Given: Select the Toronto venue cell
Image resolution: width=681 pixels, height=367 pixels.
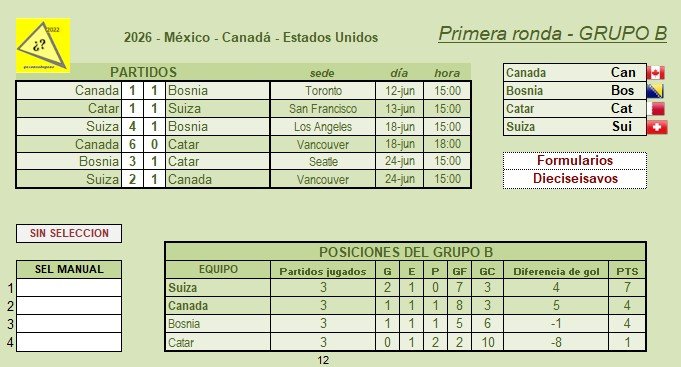Looking at the screenshot, I should point(323,91).
